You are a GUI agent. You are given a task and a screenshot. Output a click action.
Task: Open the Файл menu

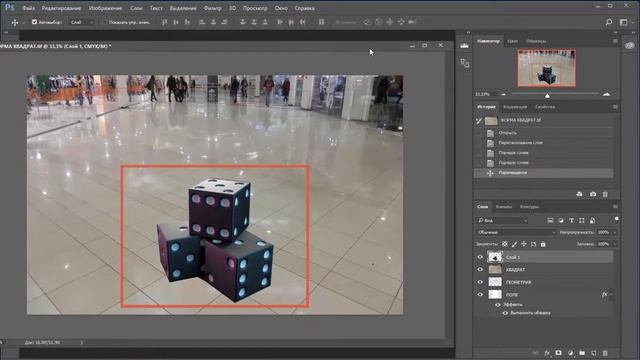point(28,8)
